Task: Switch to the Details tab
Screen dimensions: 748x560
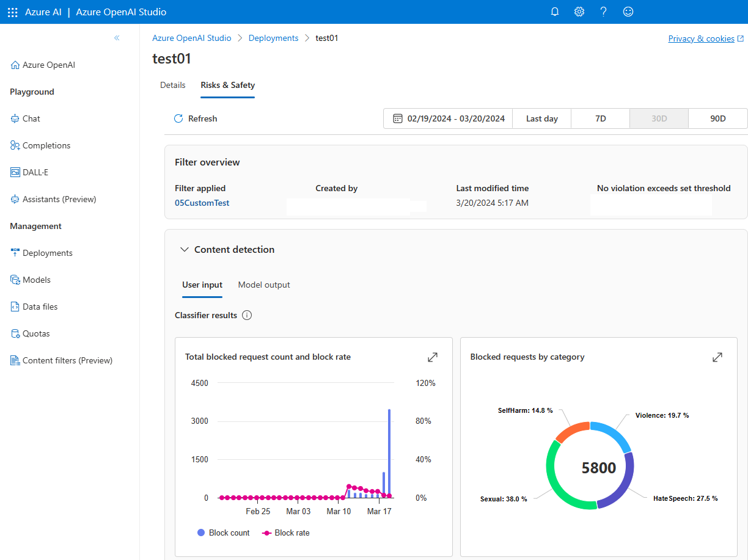Action: point(173,85)
